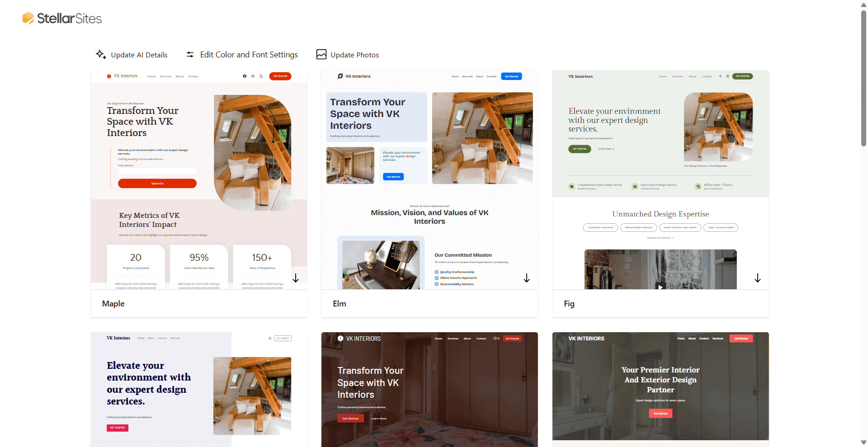
Task: Click the down arrow on Fig template
Action: click(x=757, y=278)
